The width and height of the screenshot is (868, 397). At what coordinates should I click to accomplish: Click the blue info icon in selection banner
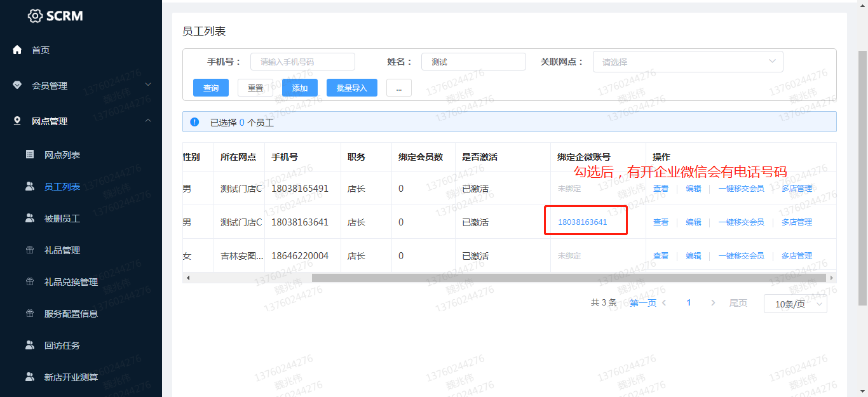[x=194, y=122]
